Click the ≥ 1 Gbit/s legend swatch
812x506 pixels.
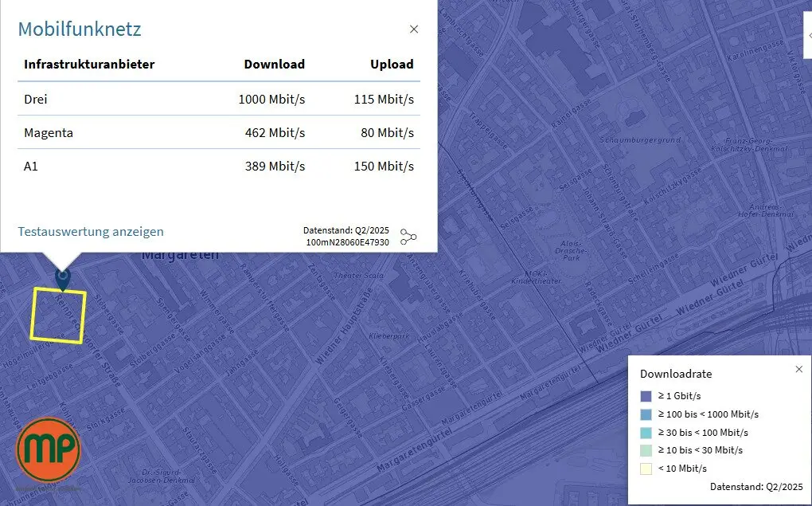[x=646, y=396]
